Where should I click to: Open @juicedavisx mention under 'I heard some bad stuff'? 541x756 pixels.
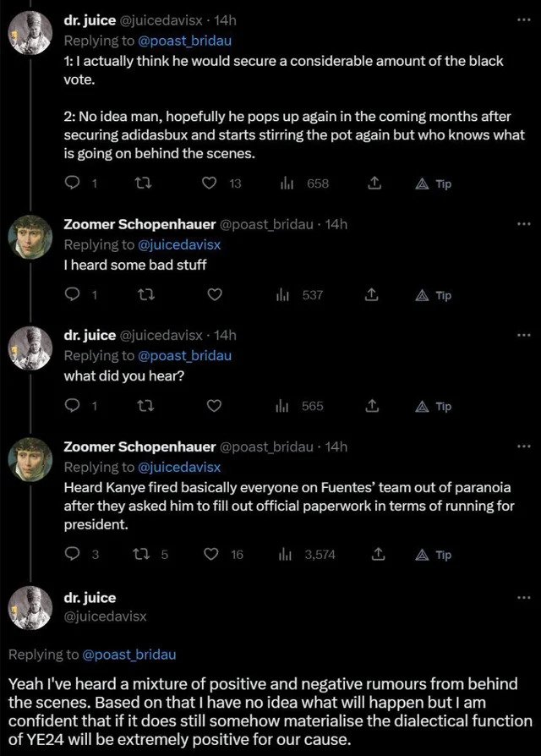[x=179, y=244]
